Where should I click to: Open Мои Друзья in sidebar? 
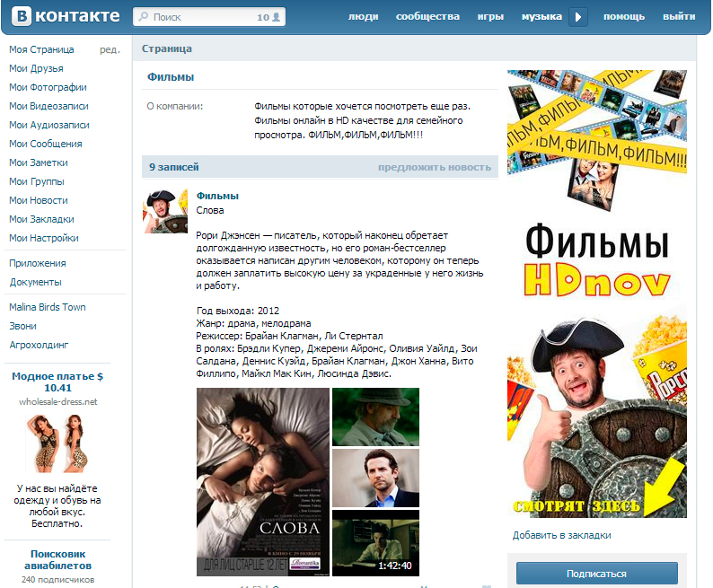pos(37,68)
